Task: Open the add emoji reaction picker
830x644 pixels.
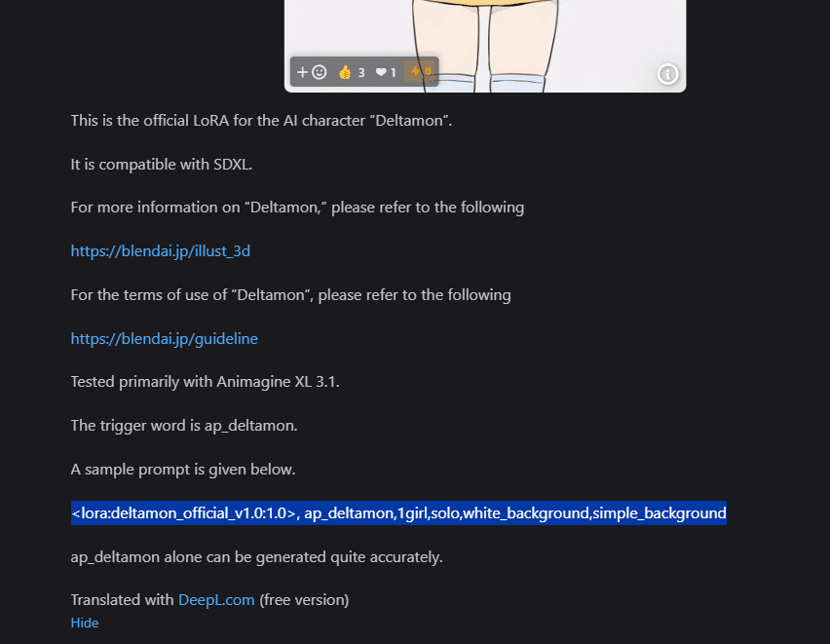Action: pos(312,72)
